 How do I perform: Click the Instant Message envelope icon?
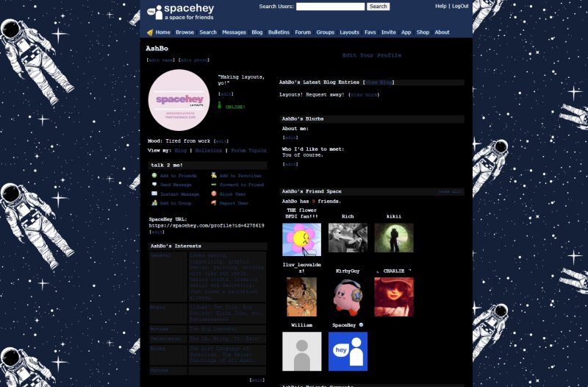[154, 193]
